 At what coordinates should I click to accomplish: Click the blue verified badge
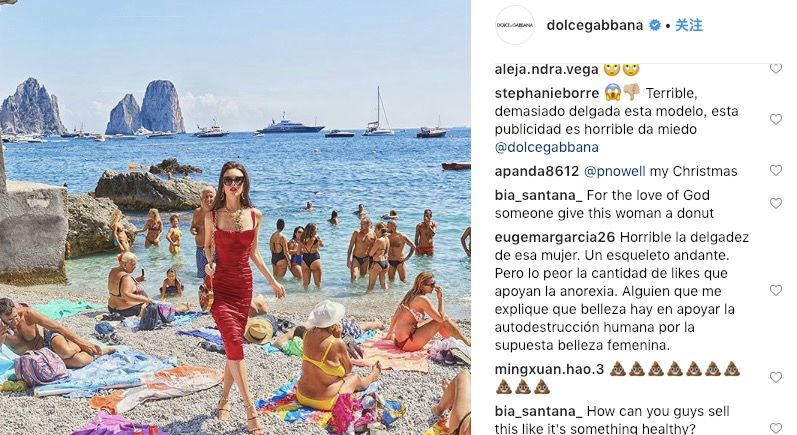[x=655, y=25]
